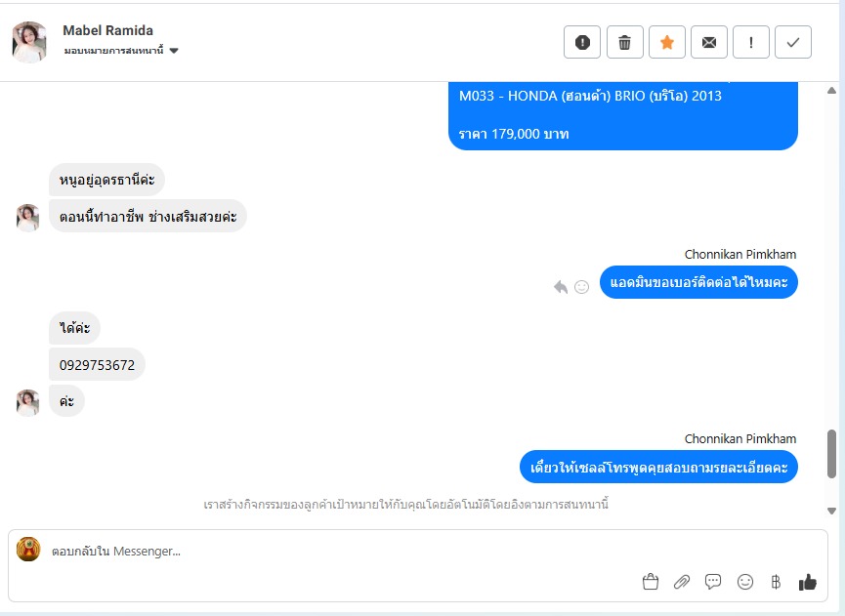Expand the assign conversation dropdown arrow
The width and height of the screenshot is (845, 616).
point(174,51)
